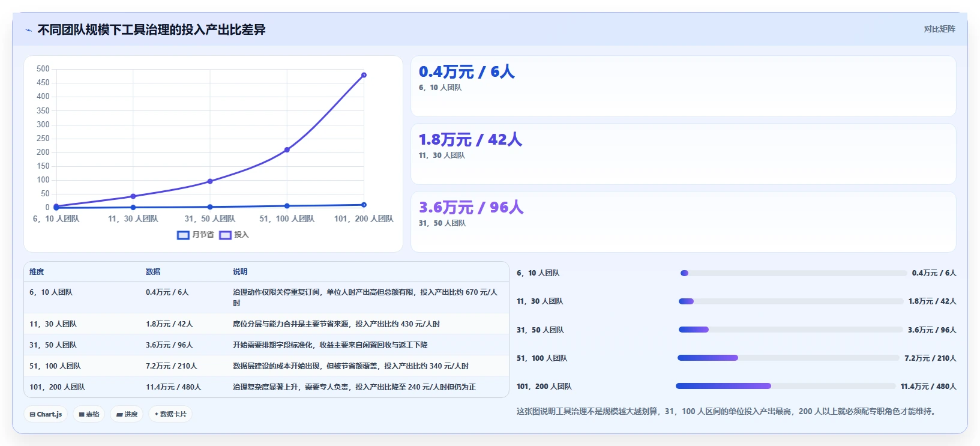Select the table row 101, 200 人团队

(266, 387)
